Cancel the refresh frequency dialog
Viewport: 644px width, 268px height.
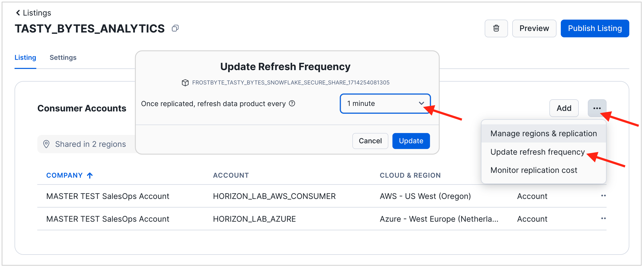point(370,141)
